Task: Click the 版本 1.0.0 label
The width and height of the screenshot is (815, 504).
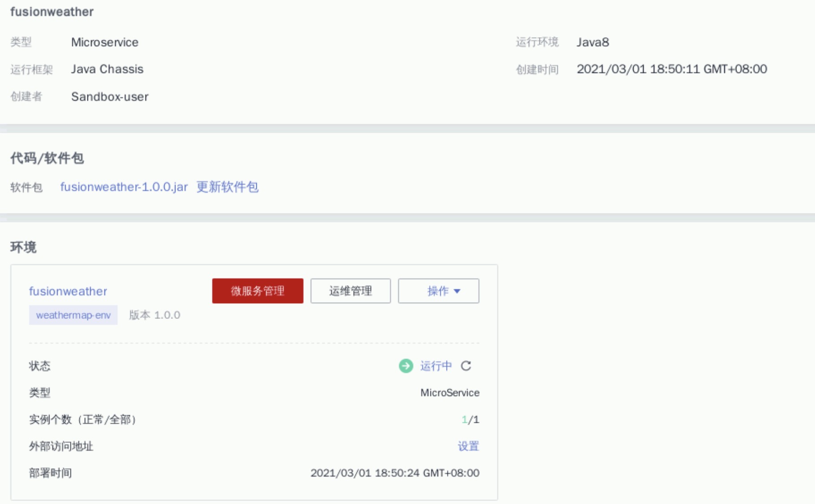Action: 154,315
